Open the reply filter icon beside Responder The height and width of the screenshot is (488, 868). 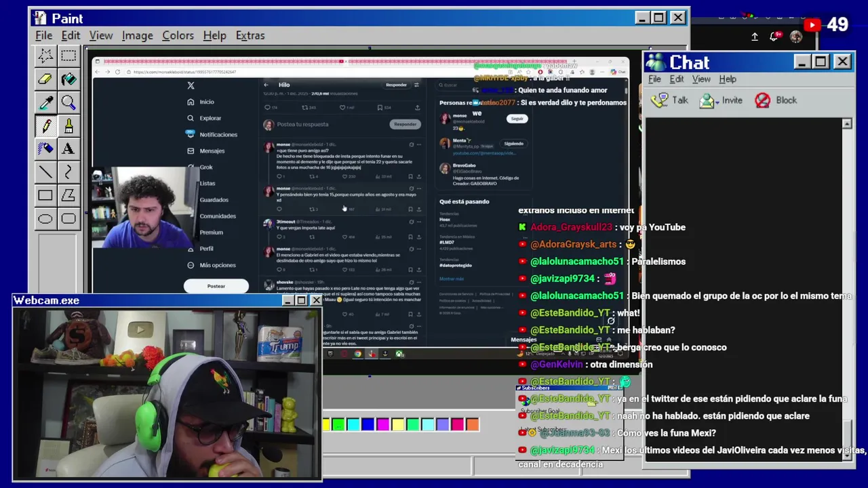pyautogui.click(x=416, y=85)
